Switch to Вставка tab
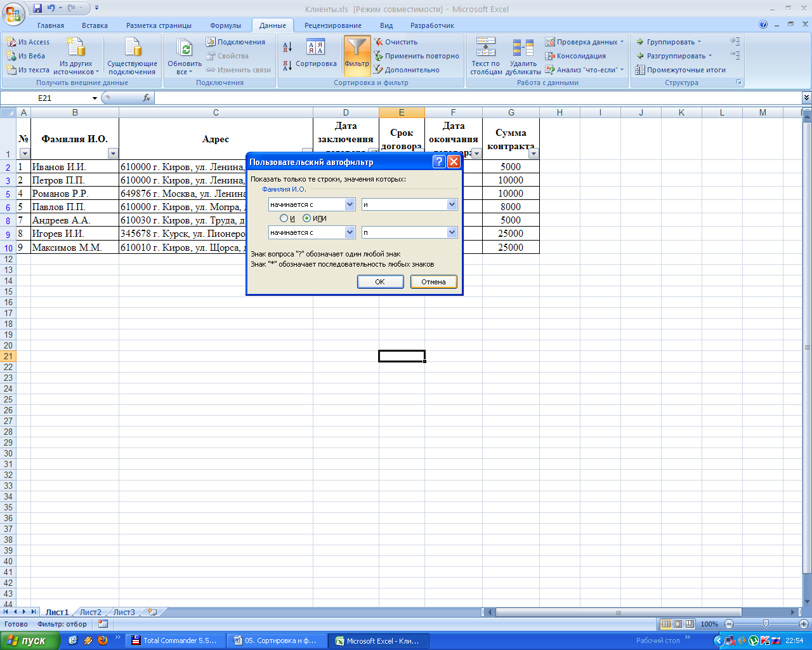The width and height of the screenshot is (812, 650). tap(95, 25)
